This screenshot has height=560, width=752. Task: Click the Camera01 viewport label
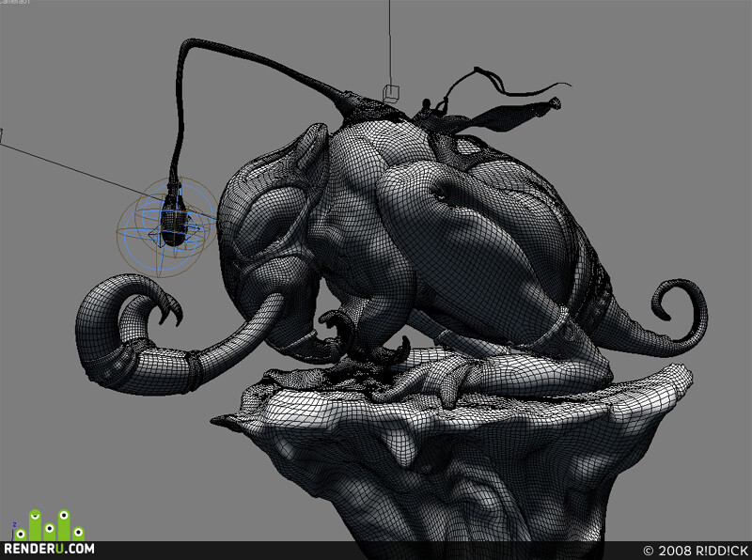point(14,2)
